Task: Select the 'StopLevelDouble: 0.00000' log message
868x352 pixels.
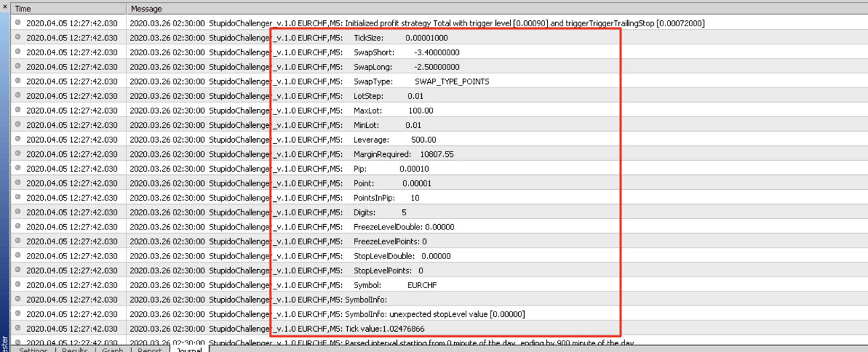Action: (x=290, y=256)
